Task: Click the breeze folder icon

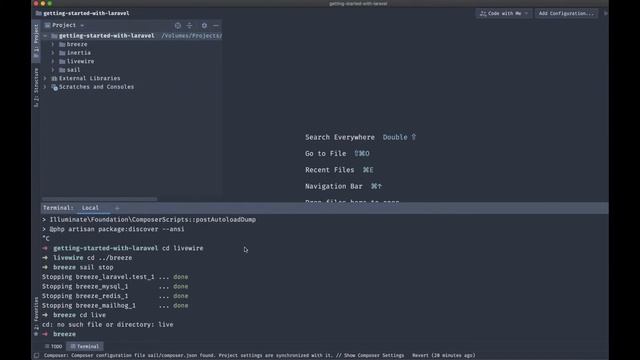Action: click(62, 44)
